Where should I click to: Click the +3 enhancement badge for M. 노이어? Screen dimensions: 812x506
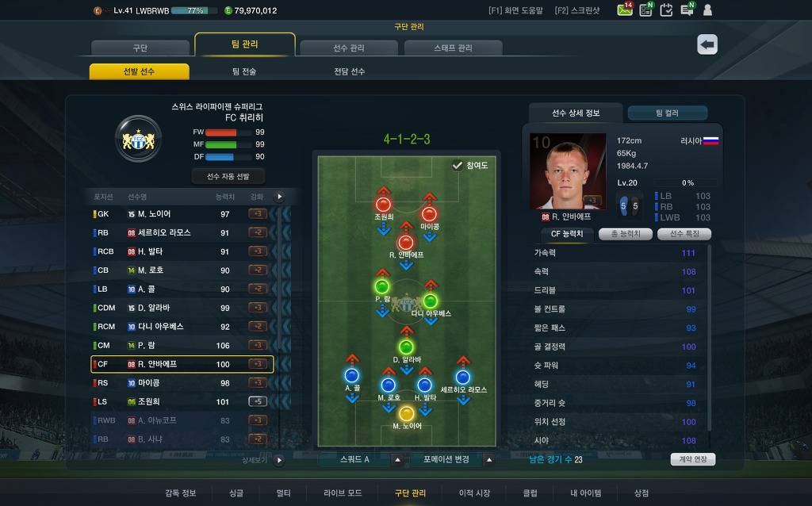(x=258, y=213)
